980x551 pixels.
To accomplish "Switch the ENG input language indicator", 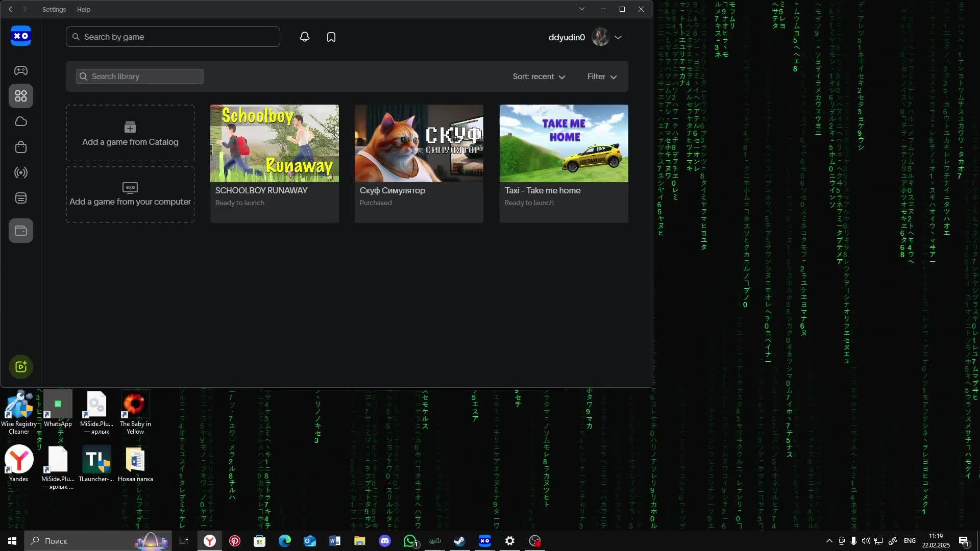I will 910,541.
